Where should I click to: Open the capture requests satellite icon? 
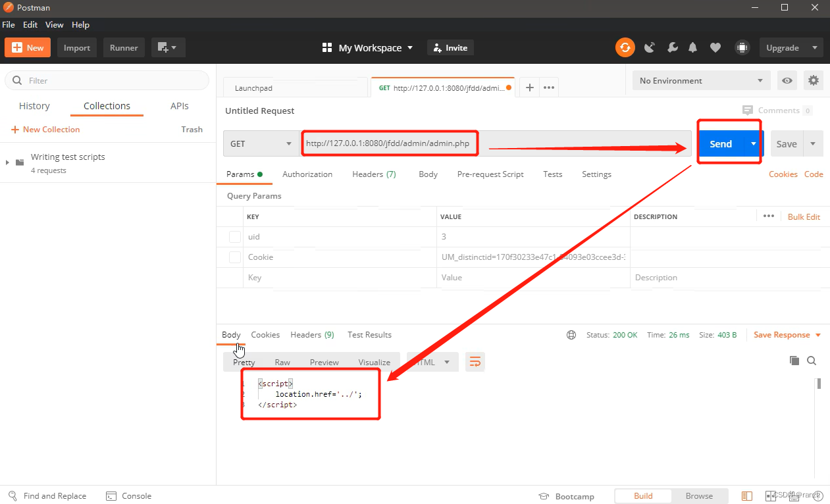[x=649, y=47]
